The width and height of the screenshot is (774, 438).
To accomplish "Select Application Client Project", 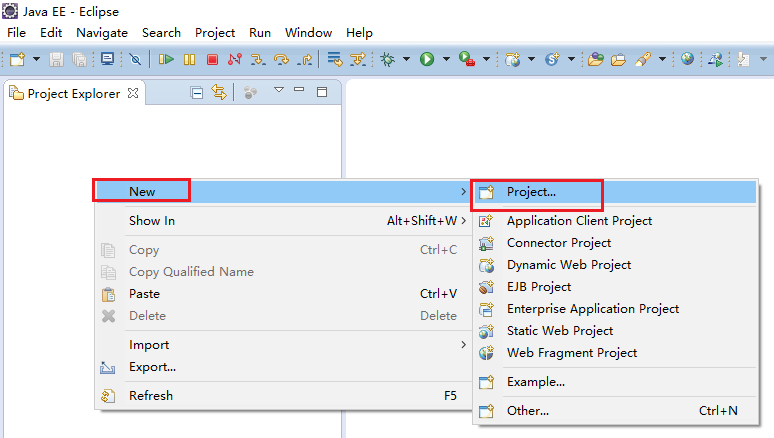I will point(615,221).
